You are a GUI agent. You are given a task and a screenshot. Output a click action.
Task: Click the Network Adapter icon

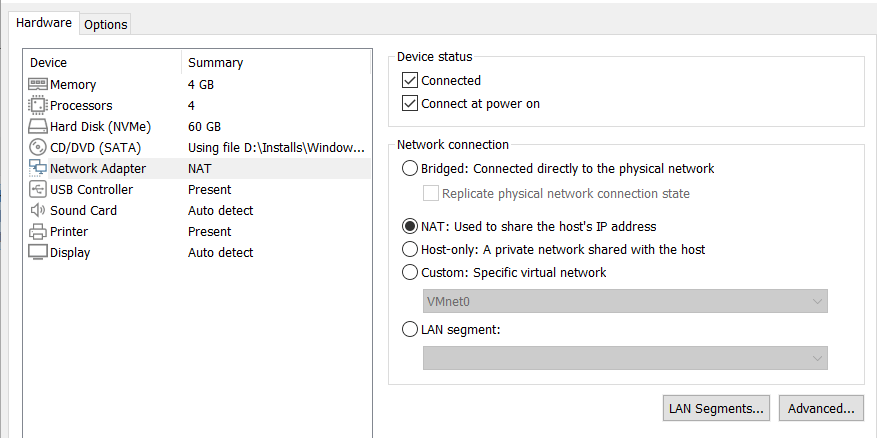[x=38, y=169]
